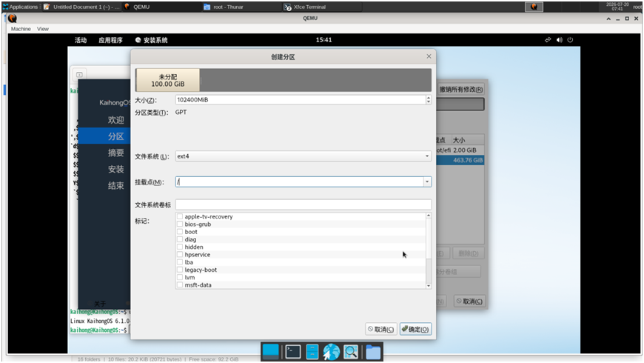The image size is (644, 363).
Task: Click the 文件系统卷标 label input field
Action: (303, 204)
